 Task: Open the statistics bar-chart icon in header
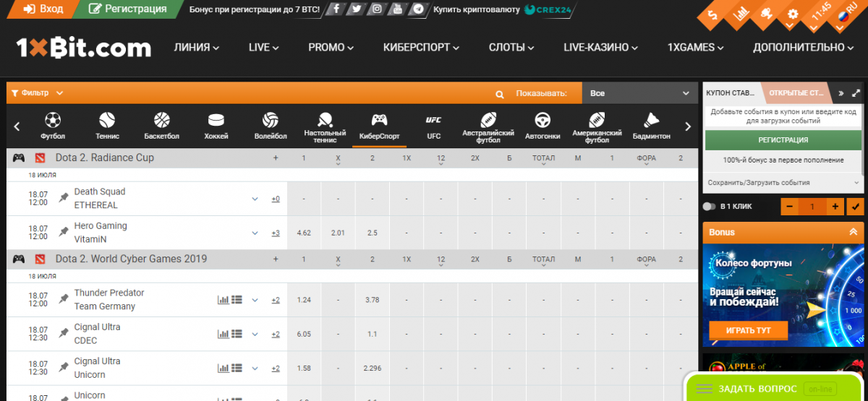[x=740, y=14]
